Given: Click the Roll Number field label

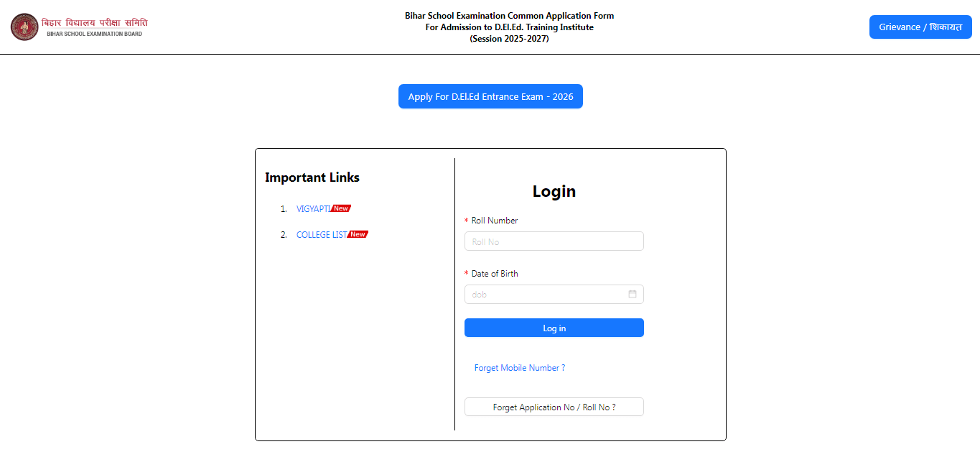Looking at the screenshot, I should click(494, 221).
